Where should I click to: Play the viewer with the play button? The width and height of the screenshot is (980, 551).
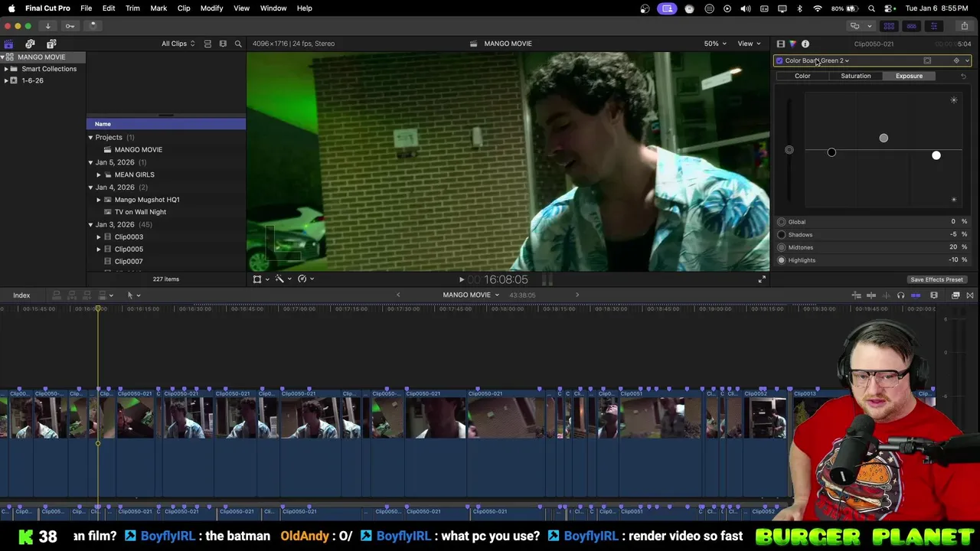461,280
